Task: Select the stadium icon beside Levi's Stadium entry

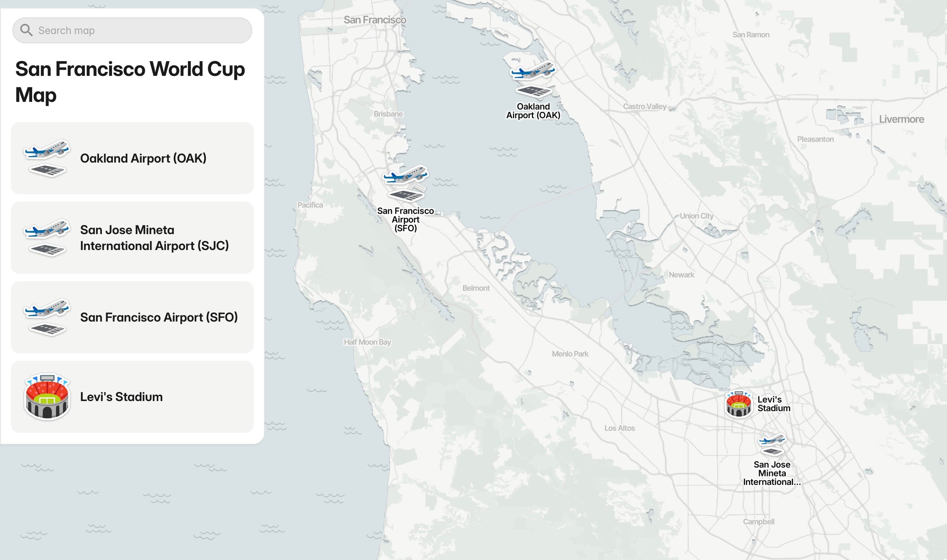Action: (47, 397)
